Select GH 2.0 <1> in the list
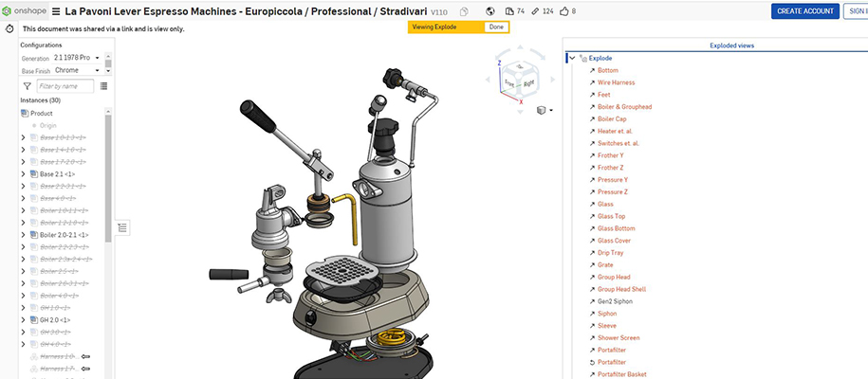The image size is (868, 379). [x=55, y=320]
